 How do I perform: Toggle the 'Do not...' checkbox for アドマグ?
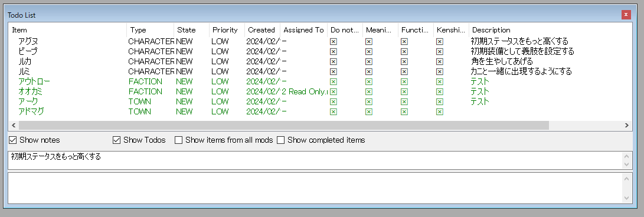(x=334, y=111)
